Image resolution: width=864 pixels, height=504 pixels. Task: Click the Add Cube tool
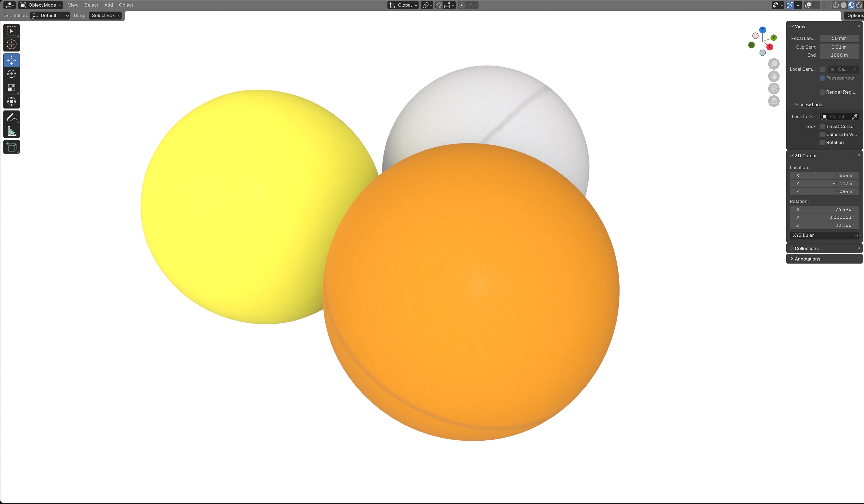(x=11, y=147)
